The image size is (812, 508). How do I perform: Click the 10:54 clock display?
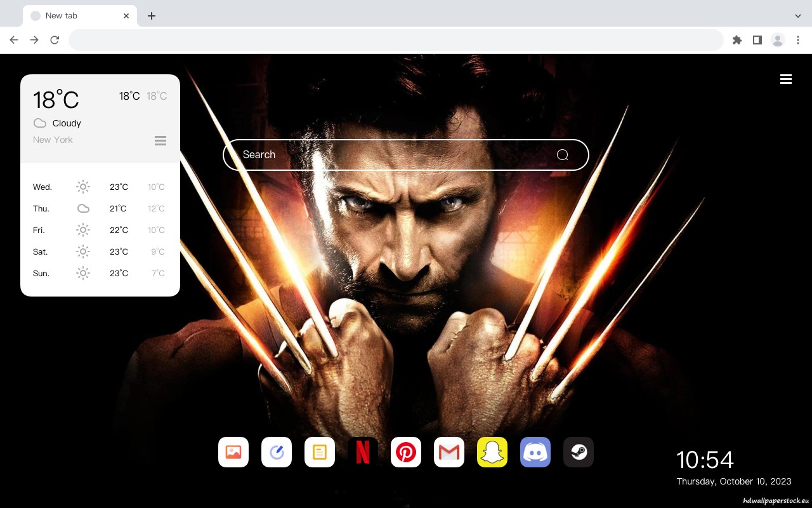pyautogui.click(x=705, y=460)
